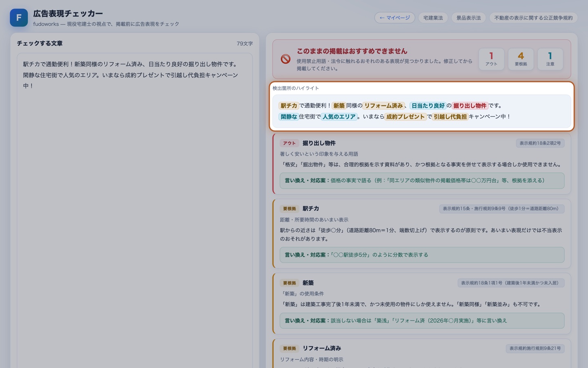Image resolution: width=588 pixels, height=368 pixels.
Task: Click the 79文字 character count
Action: (x=245, y=43)
